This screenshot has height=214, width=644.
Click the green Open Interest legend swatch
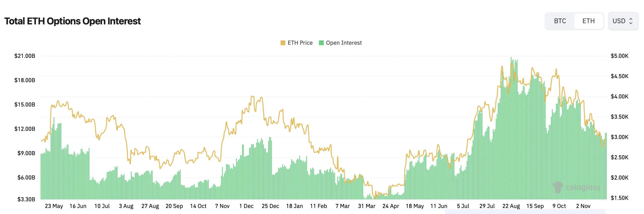point(321,43)
